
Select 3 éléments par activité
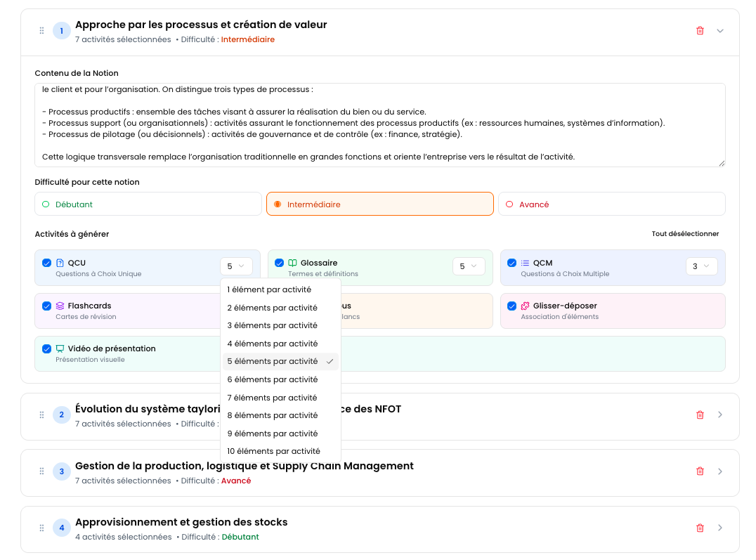(273, 325)
